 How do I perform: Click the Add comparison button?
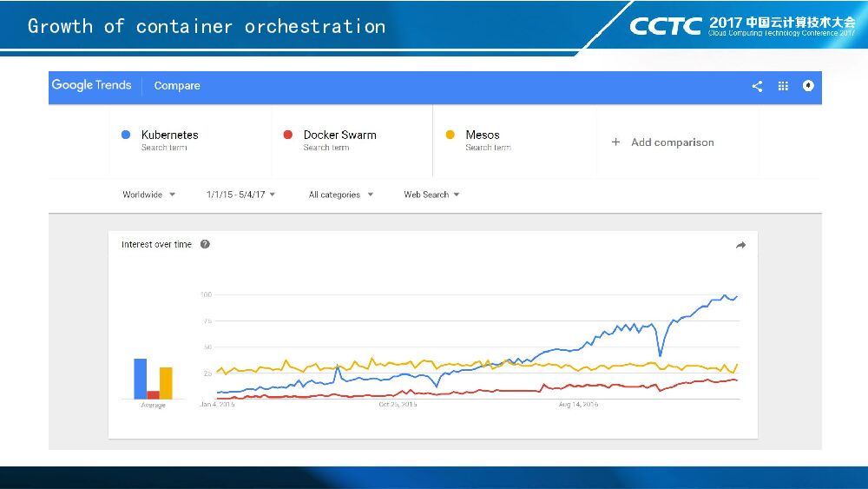click(672, 142)
